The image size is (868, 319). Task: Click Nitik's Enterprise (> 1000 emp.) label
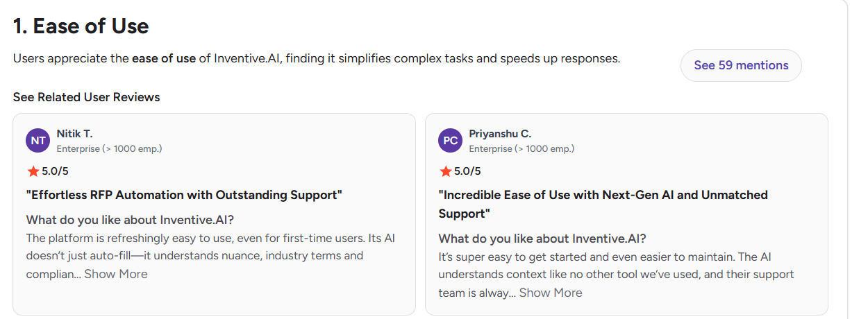109,148
